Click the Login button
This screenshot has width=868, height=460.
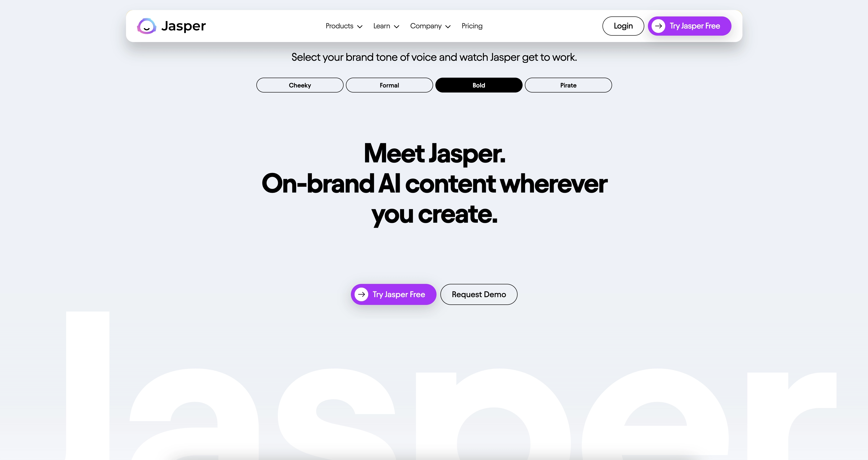point(623,26)
